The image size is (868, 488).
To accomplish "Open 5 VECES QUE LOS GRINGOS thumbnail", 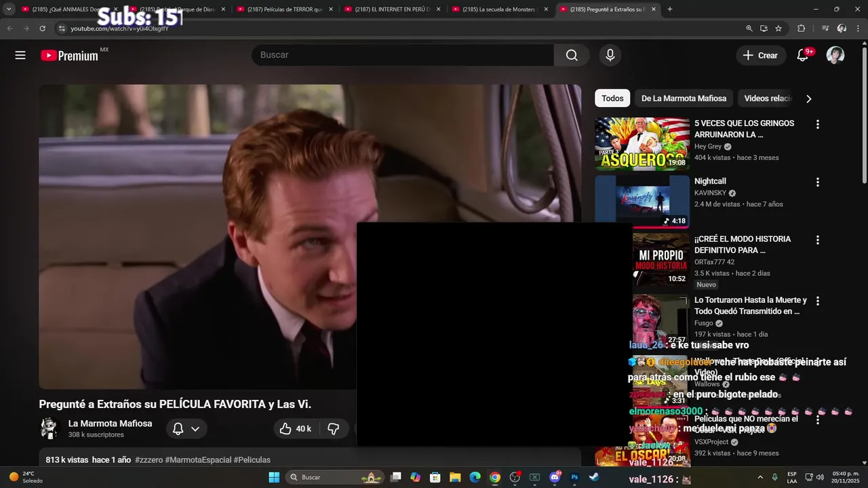I will tap(642, 144).
